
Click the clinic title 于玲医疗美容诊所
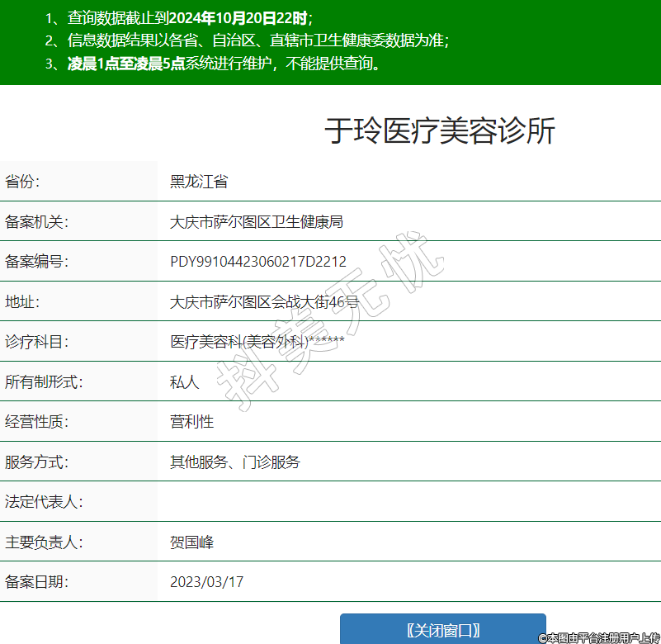[x=439, y=131]
